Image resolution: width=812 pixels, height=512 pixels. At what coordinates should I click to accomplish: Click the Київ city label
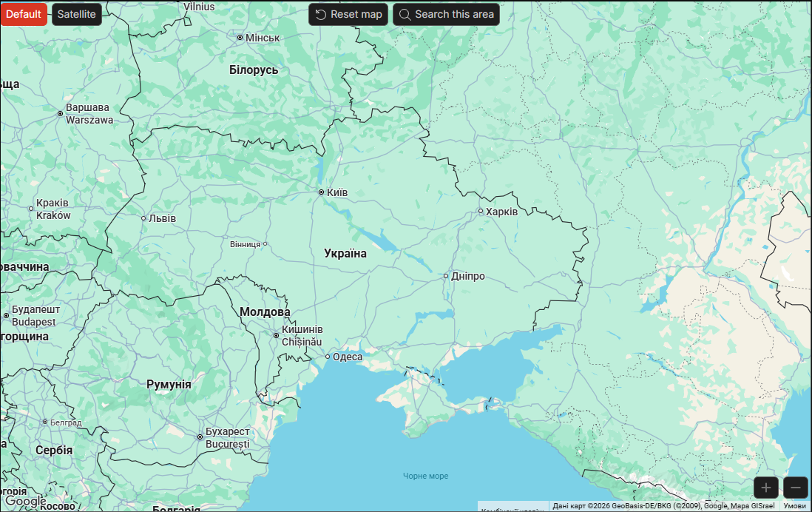point(337,192)
